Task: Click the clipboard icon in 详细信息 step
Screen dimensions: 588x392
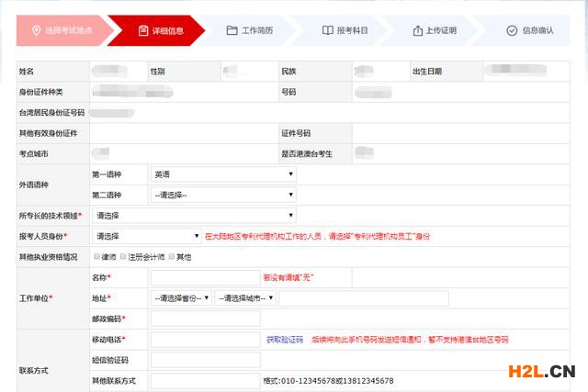Action: pyautogui.click(x=143, y=30)
